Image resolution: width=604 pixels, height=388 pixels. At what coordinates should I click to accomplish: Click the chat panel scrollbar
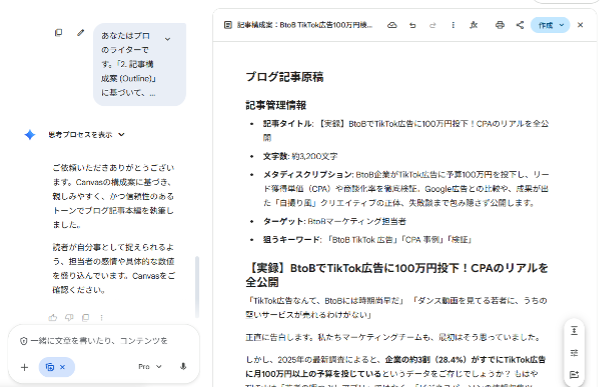click(x=197, y=286)
